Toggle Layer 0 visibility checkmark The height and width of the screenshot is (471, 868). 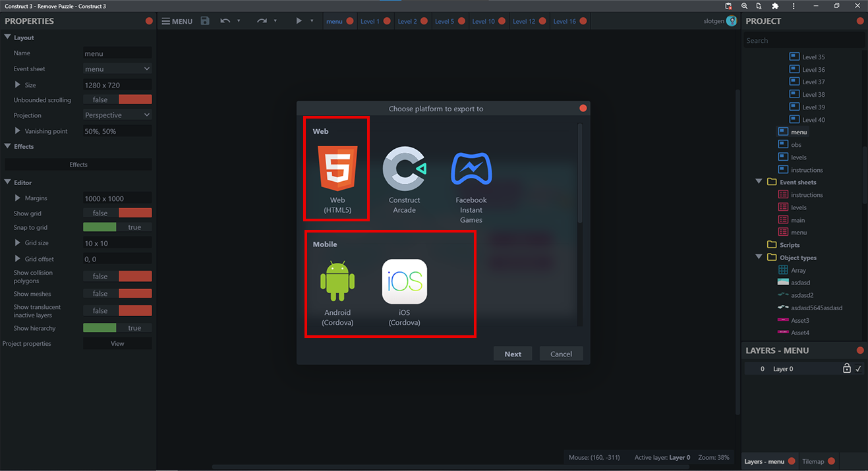(x=858, y=369)
